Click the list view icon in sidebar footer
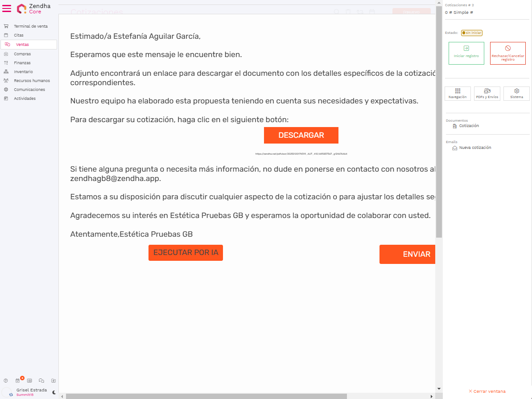This screenshot has height=399, width=532. click(29, 380)
